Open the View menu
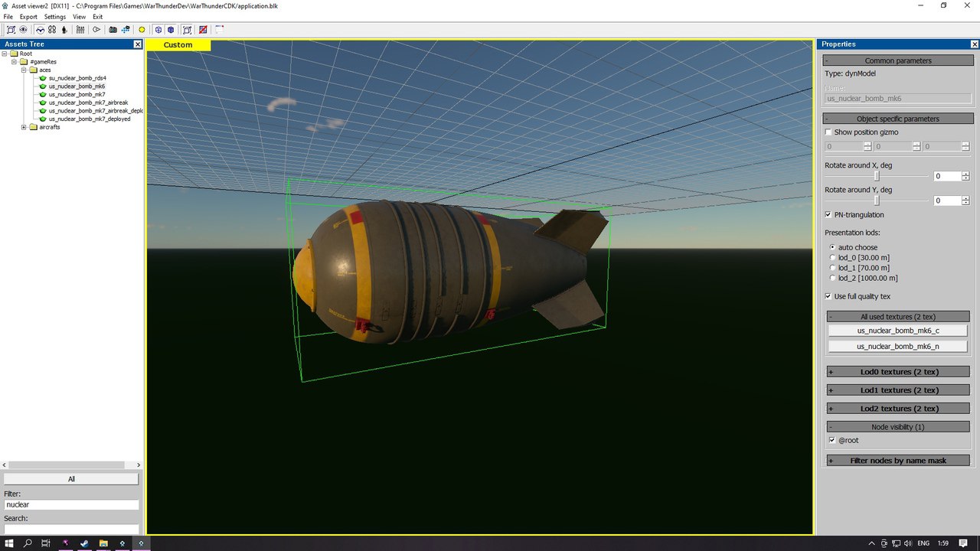 point(79,17)
